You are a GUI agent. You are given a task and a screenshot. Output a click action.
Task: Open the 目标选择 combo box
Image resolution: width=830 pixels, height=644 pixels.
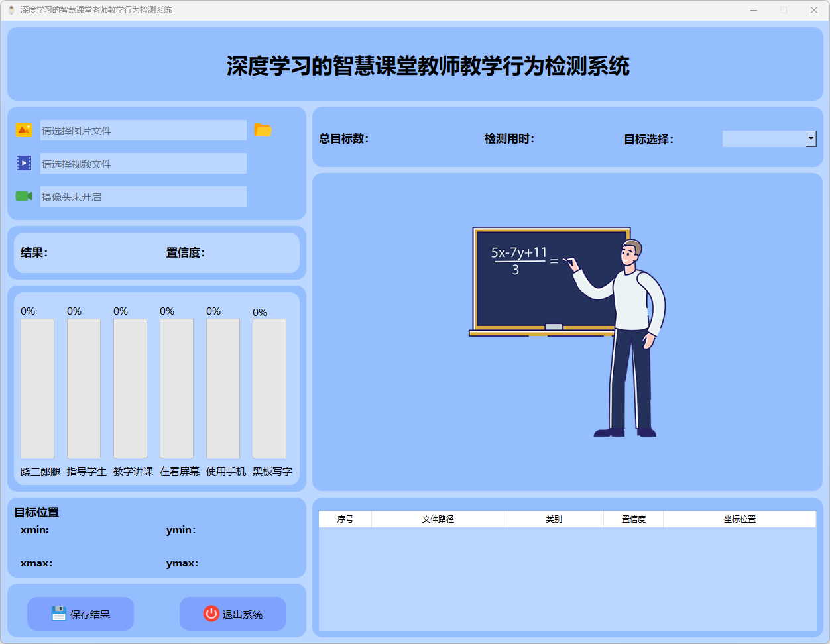[x=764, y=138]
